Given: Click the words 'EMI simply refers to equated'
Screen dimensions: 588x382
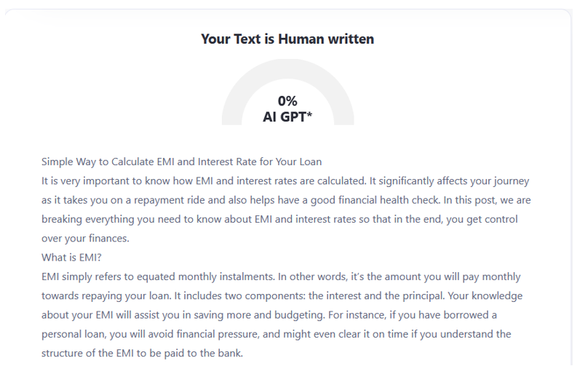Looking at the screenshot, I should 108,276.
